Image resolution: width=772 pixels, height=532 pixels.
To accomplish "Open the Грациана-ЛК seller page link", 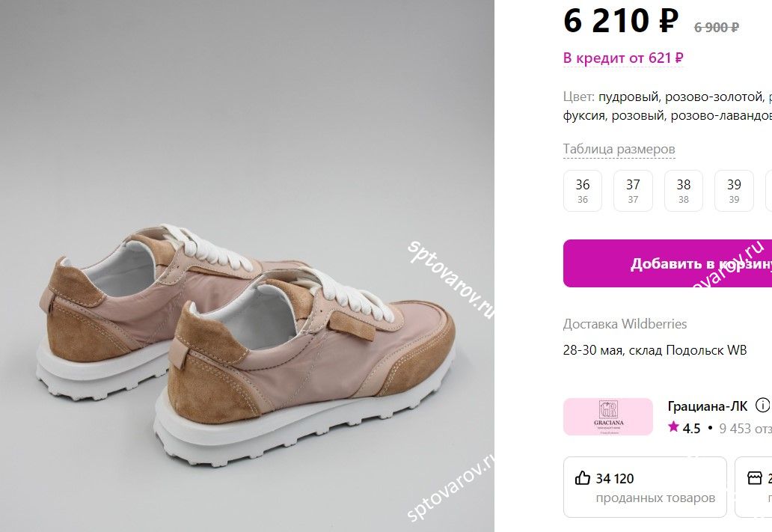I will point(707,406).
